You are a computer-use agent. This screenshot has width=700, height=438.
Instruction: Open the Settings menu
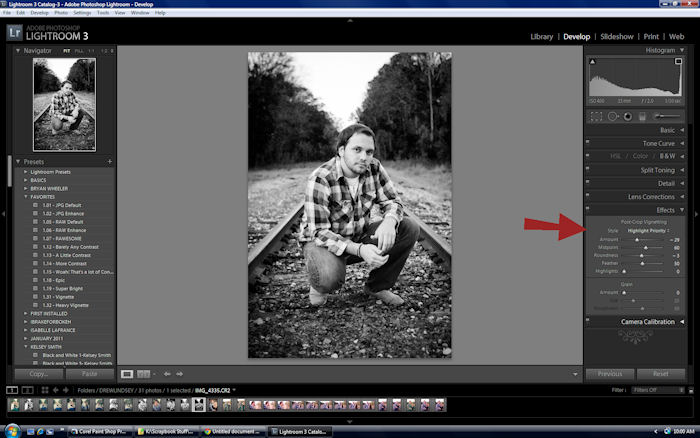(x=82, y=13)
